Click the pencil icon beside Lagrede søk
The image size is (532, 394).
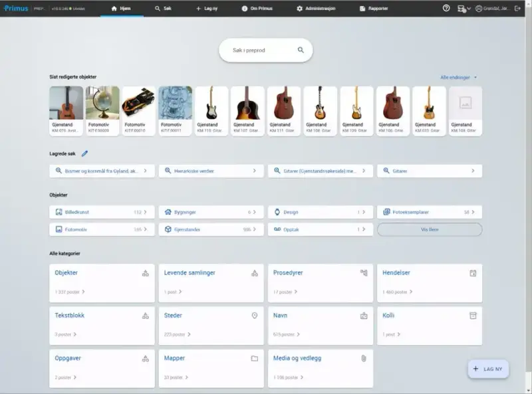84,153
